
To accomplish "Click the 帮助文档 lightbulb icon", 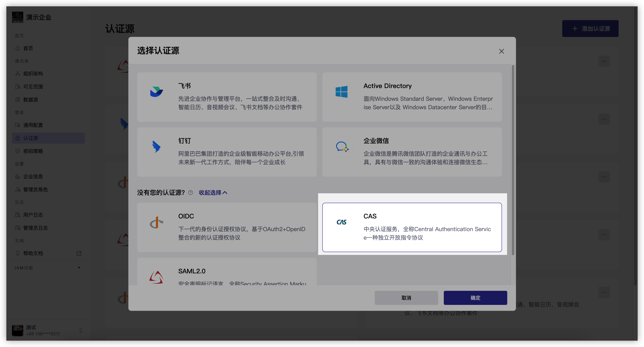I will (x=17, y=253).
